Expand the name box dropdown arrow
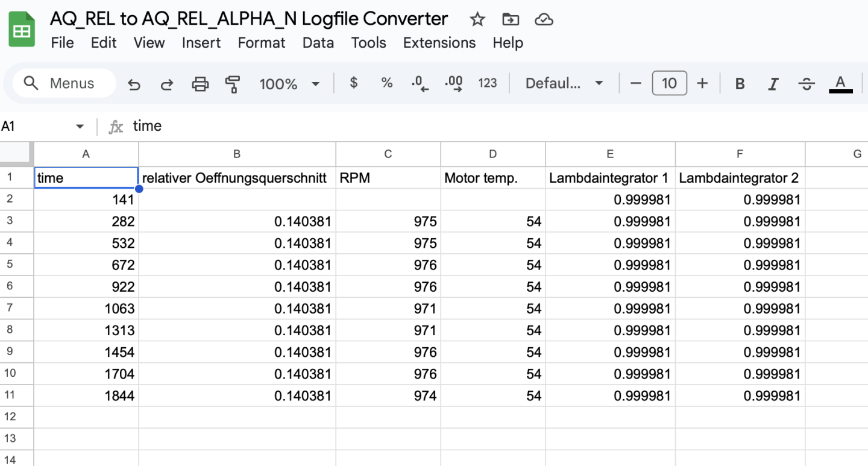This screenshot has height=466, width=868. point(80,127)
